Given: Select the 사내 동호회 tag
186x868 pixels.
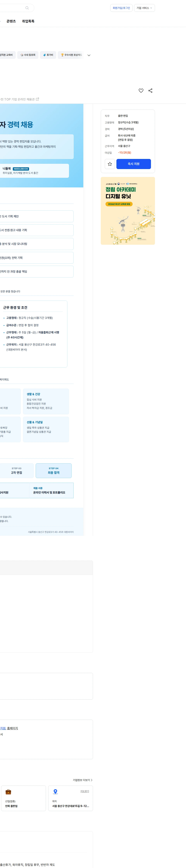Looking at the screenshot, I should [x=28, y=55].
